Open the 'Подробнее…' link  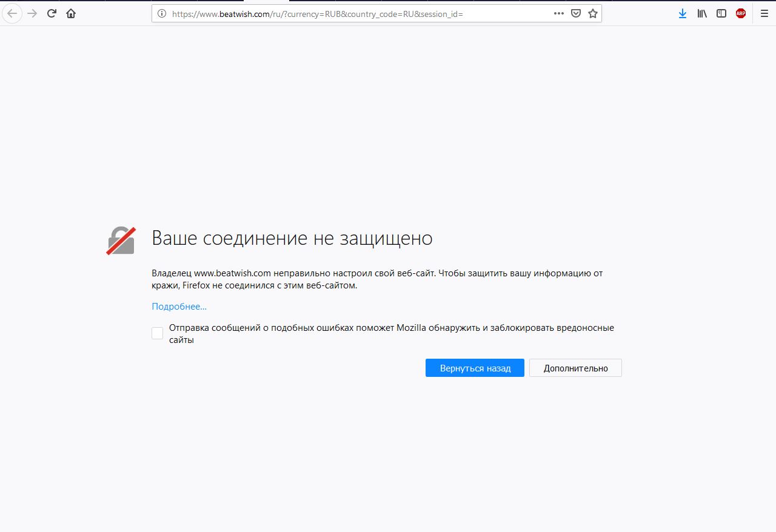(x=179, y=307)
